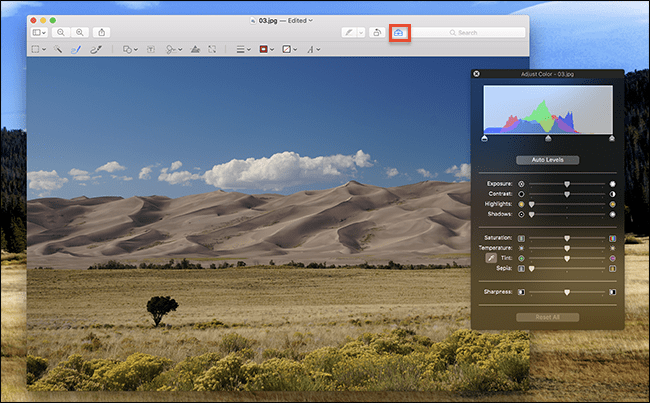
Task: Select the Text tool
Action: pos(151,48)
